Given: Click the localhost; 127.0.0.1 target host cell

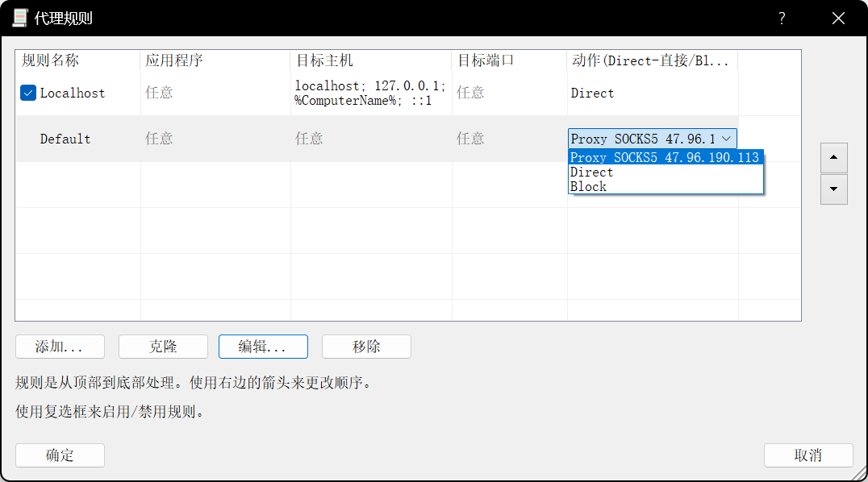Looking at the screenshot, I should click(370, 93).
